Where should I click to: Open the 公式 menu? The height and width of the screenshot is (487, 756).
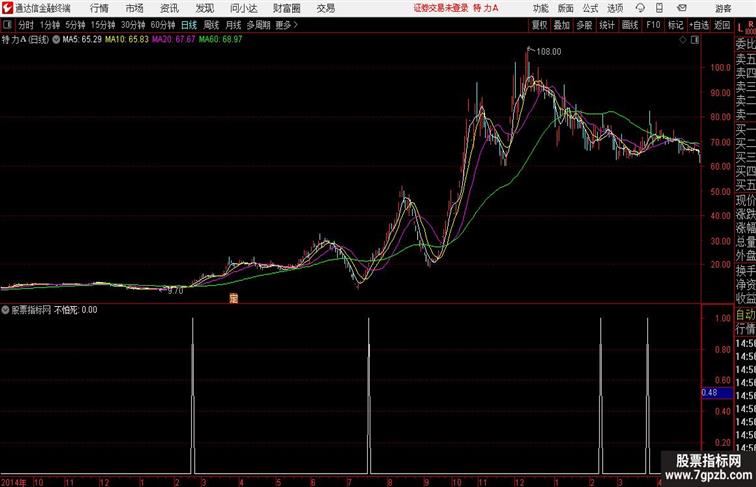(x=590, y=8)
